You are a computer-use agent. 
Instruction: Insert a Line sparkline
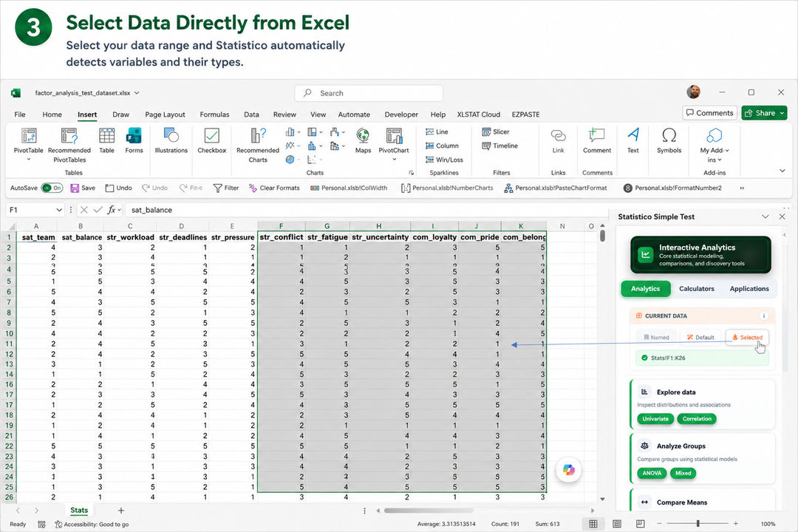tap(437, 132)
